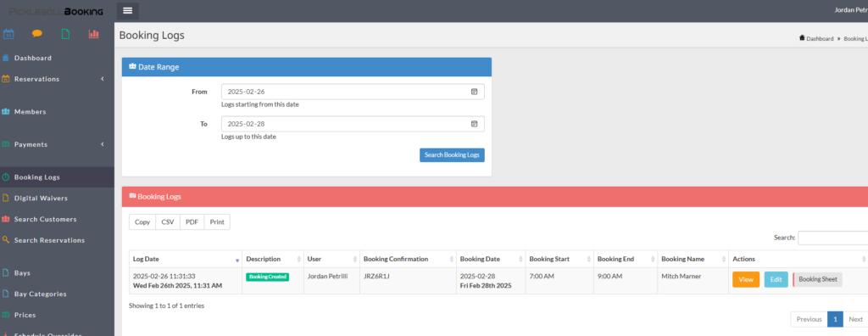Open the To date calendar picker icon
Image resolution: width=868 pixels, height=336 pixels.
pyautogui.click(x=475, y=124)
